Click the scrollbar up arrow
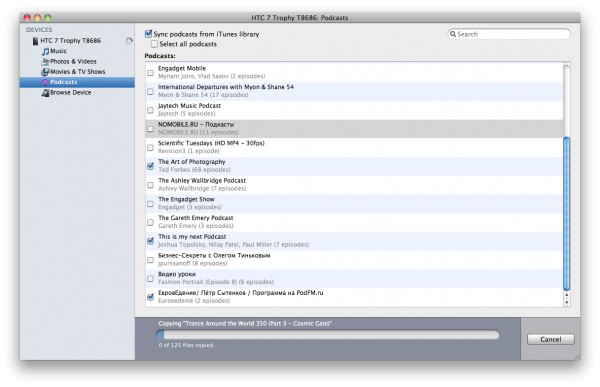Viewport: 600px width, 387px height. tap(567, 295)
